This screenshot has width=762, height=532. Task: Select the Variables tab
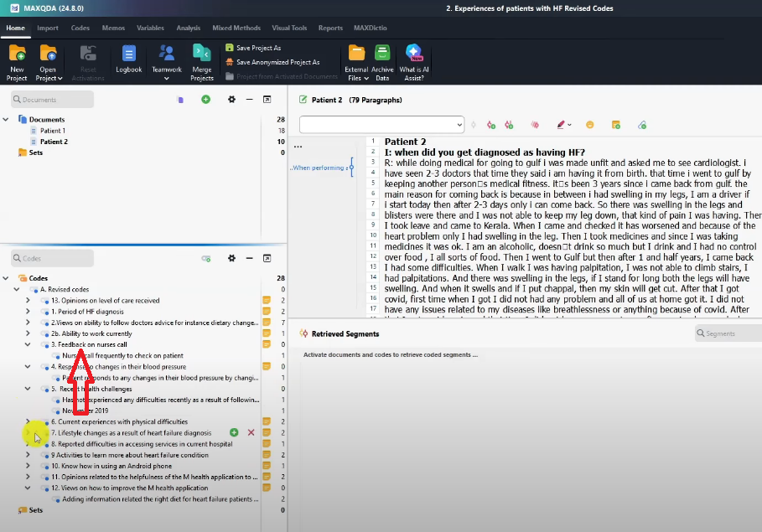point(150,28)
